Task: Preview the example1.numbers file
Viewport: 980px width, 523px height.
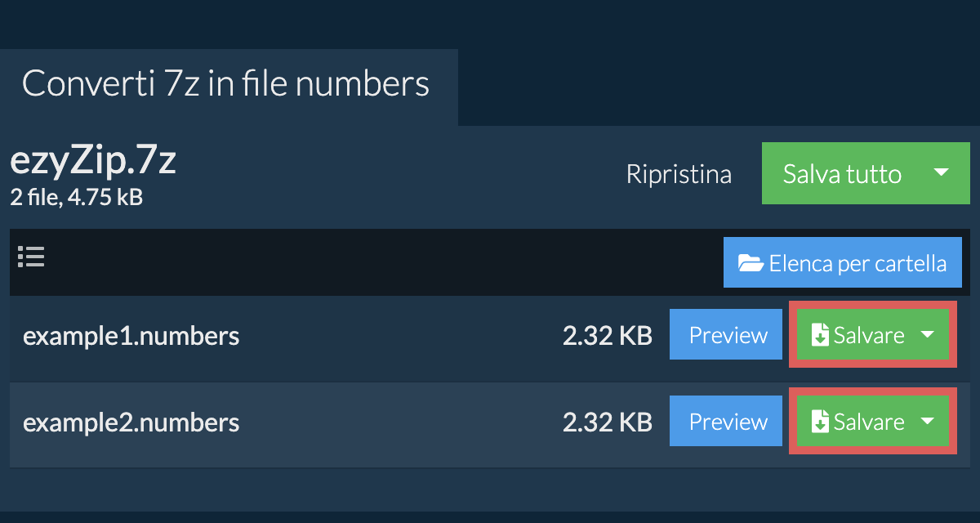Action: pyautogui.click(x=728, y=335)
